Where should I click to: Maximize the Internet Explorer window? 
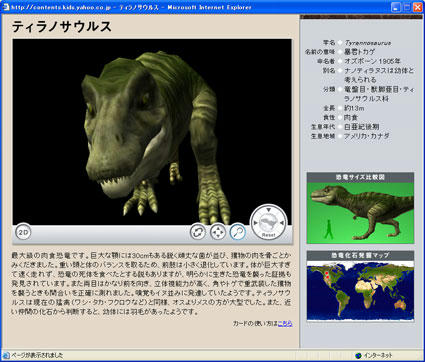[x=407, y=7]
